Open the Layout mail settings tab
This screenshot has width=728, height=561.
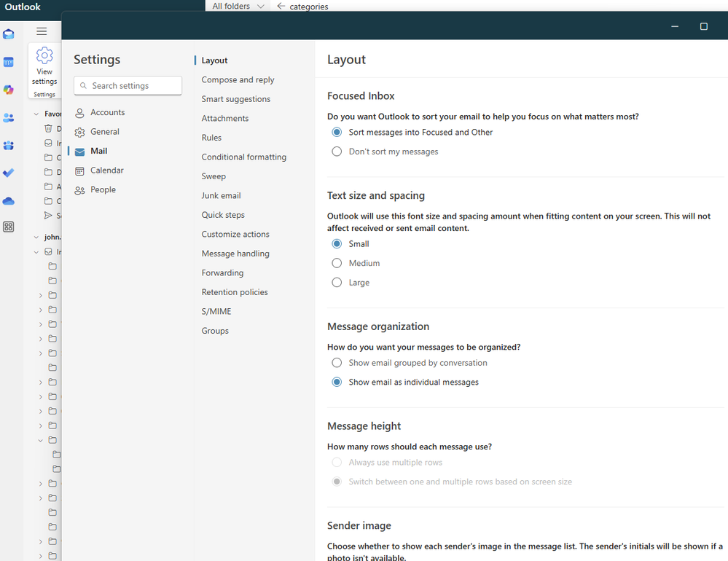[x=214, y=60]
